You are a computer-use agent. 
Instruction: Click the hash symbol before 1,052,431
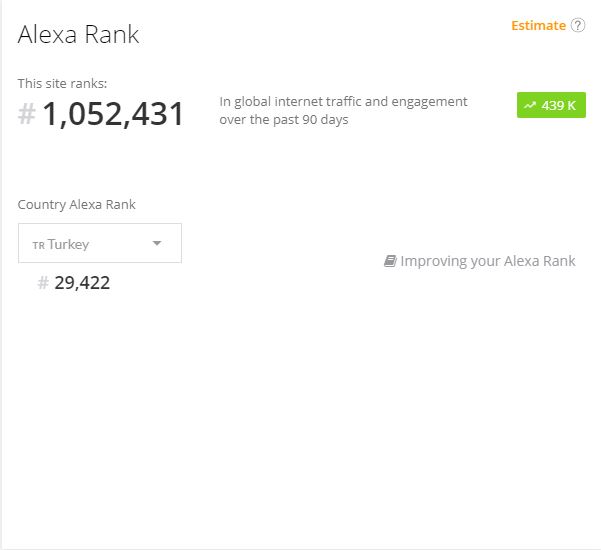27,115
